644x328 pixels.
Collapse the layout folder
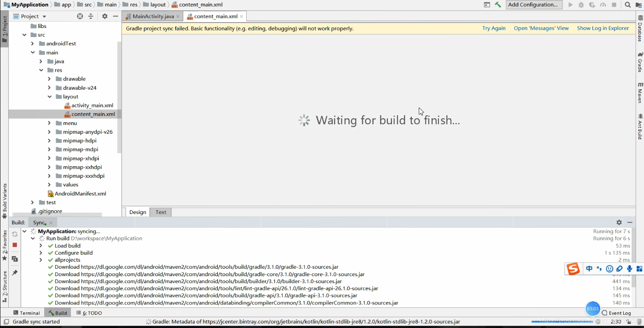tap(49, 97)
